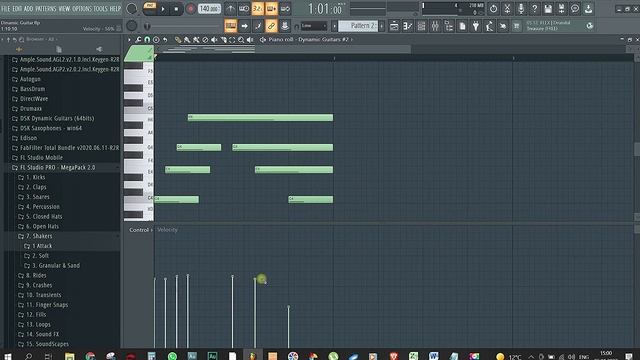
Task: Click the one-click audio recording microphone icon
Action: pyautogui.click(x=521, y=9)
